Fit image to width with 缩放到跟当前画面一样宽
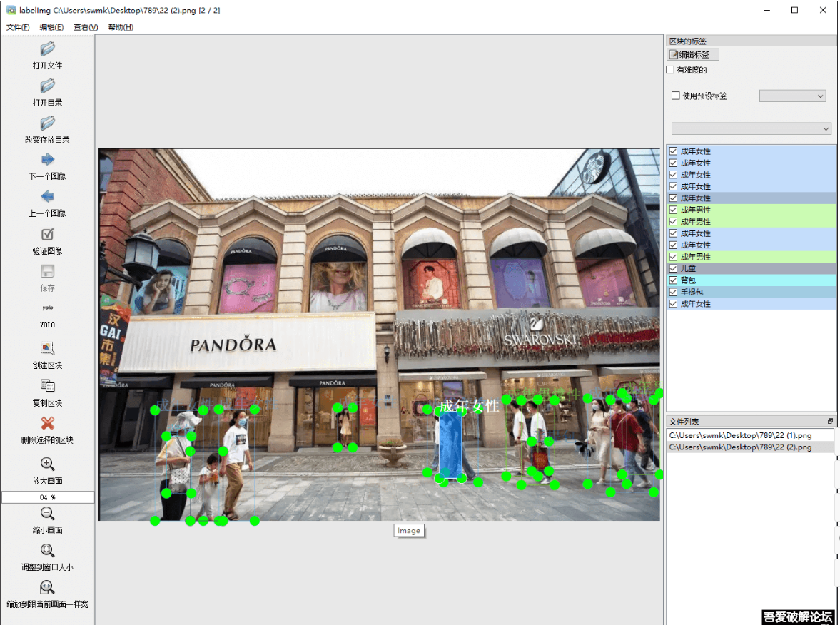 (47, 587)
